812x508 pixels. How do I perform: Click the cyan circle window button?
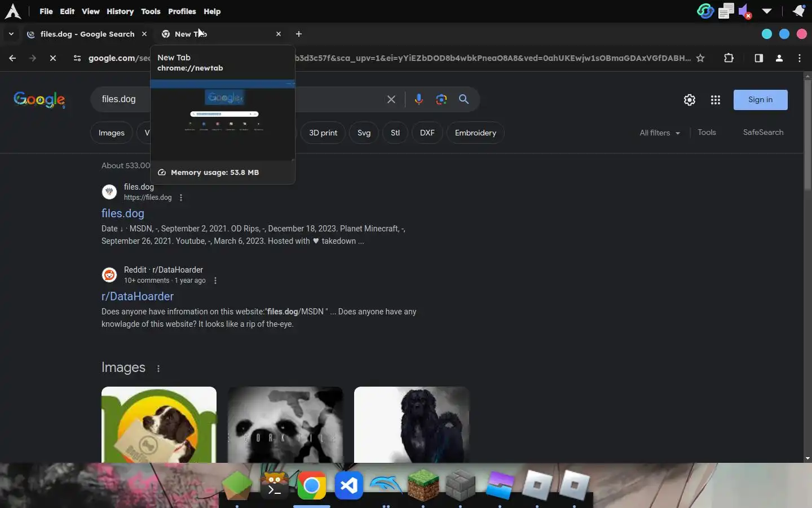pos(766,34)
